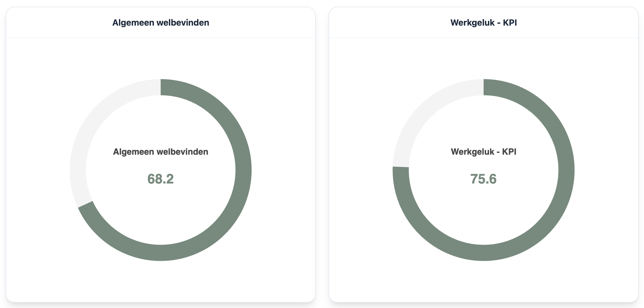This screenshot has height=308, width=644.
Task: Select the 68.2 score value
Action: (161, 179)
